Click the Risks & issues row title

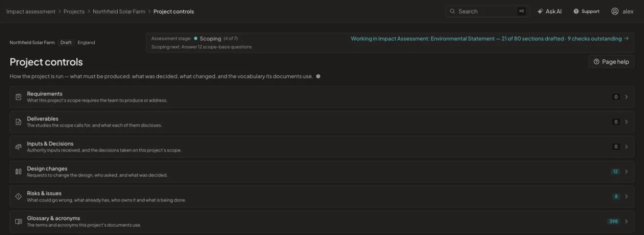click(44, 193)
